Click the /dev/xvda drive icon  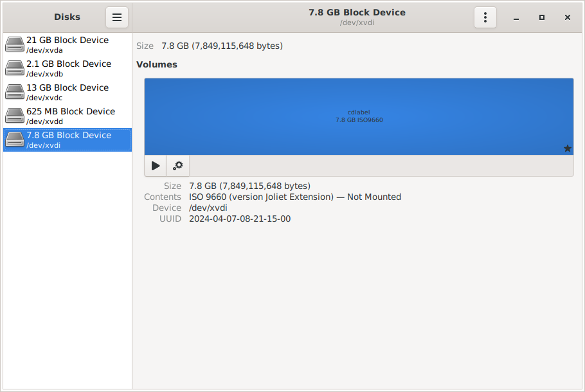[15, 44]
